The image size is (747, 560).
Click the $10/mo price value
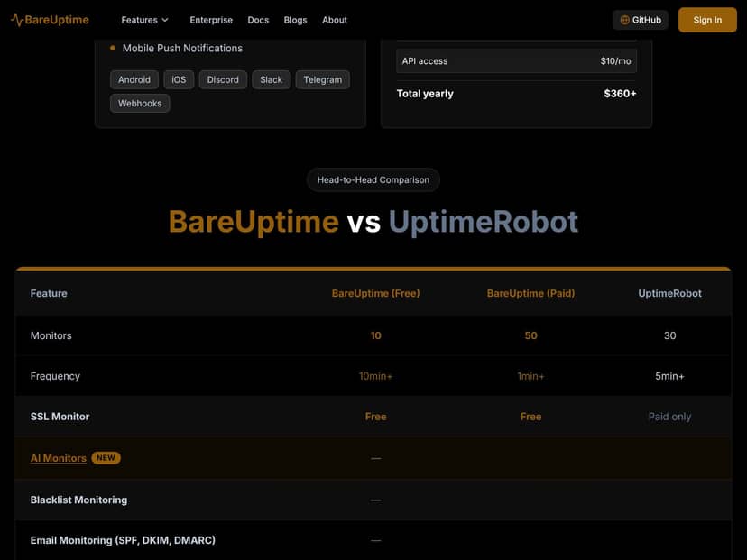[615, 61]
